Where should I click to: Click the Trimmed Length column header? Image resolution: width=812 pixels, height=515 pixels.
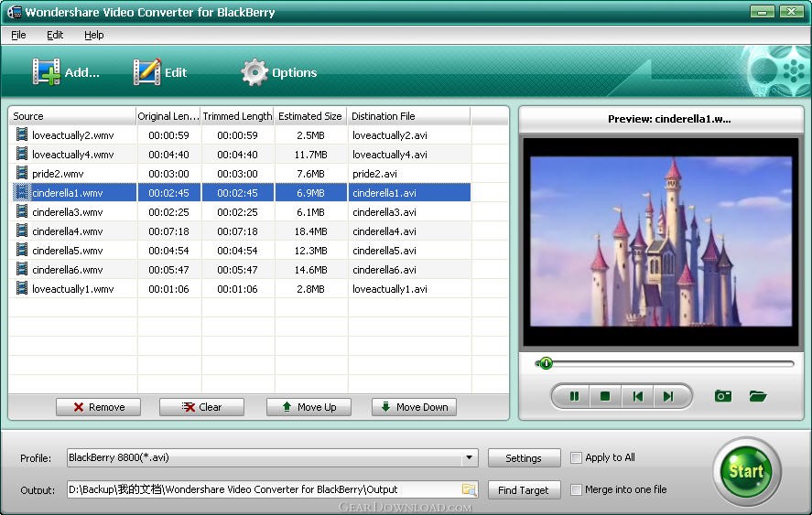pyautogui.click(x=238, y=116)
